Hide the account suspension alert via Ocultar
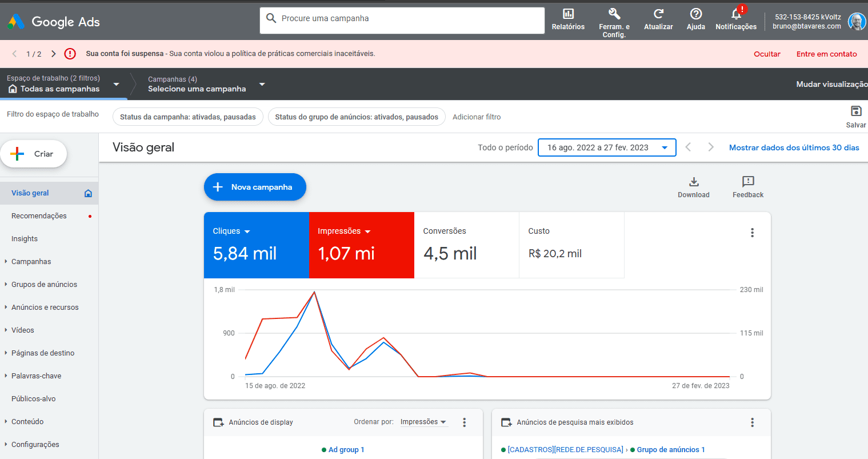 click(x=767, y=54)
